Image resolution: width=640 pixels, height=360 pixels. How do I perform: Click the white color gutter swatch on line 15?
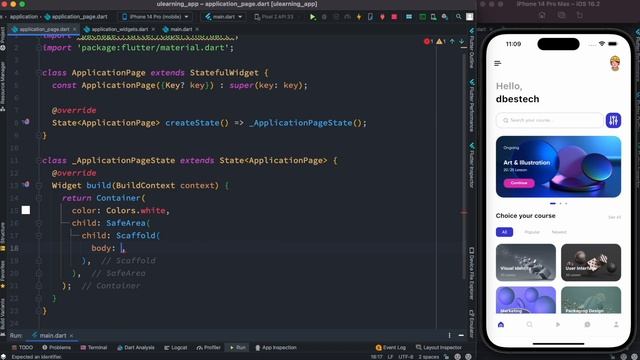tap(26, 210)
